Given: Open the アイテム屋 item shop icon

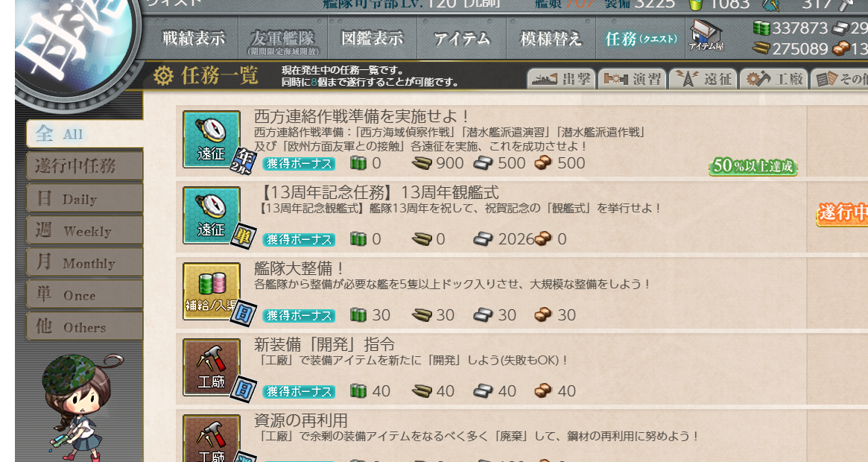Looking at the screenshot, I should pyautogui.click(x=706, y=36).
